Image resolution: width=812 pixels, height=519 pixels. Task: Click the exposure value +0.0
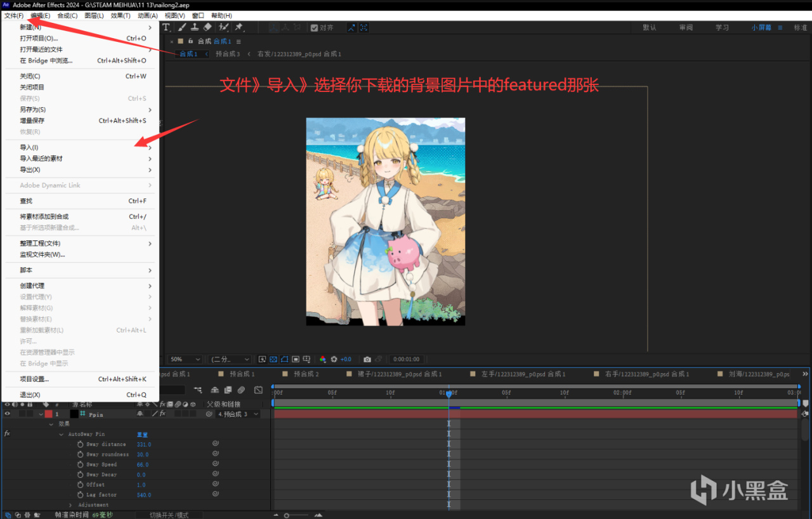pyautogui.click(x=346, y=359)
